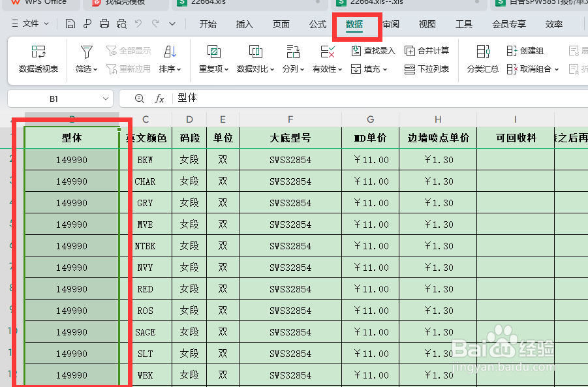Switch to the 公式 ribbon tab
This screenshot has width=588, height=387.
pos(318,24)
